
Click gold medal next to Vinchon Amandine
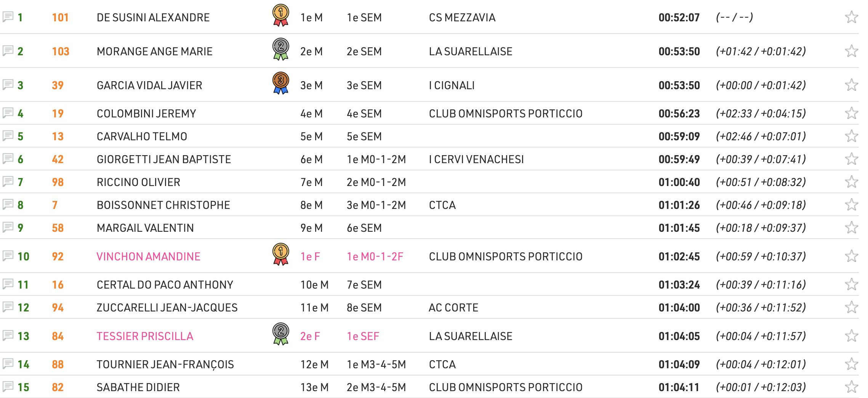coord(281,254)
